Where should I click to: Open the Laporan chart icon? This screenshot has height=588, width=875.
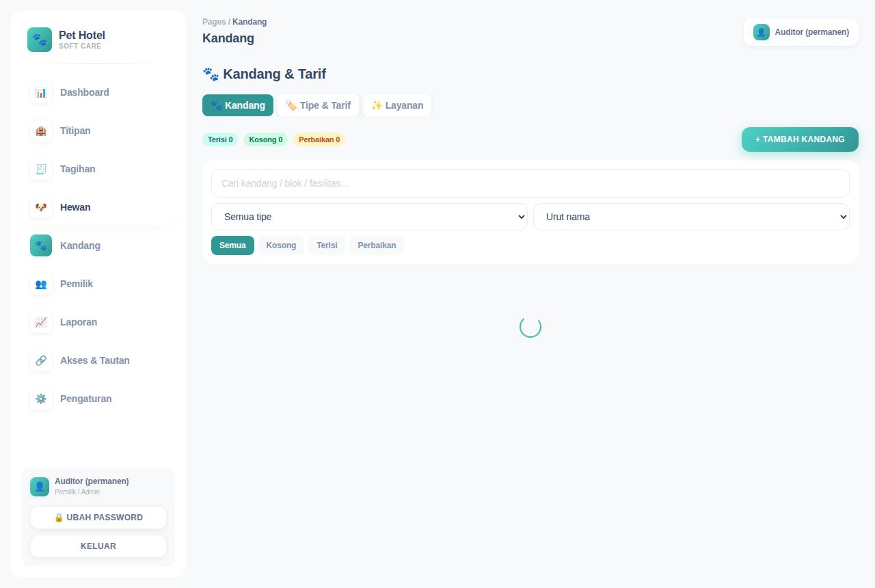[41, 322]
